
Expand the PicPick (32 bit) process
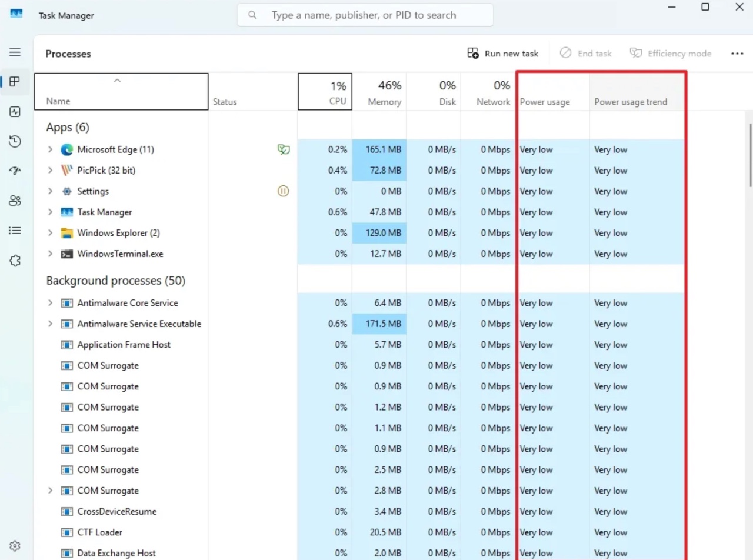[x=50, y=171]
